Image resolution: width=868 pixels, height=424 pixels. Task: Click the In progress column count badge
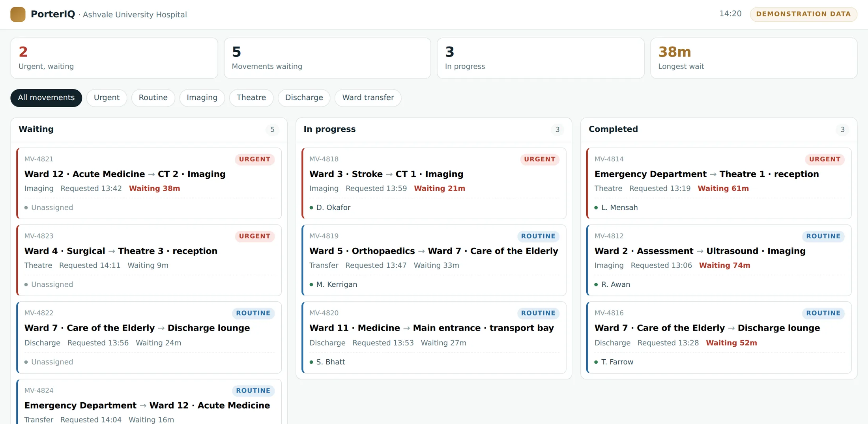(x=557, y=130)
